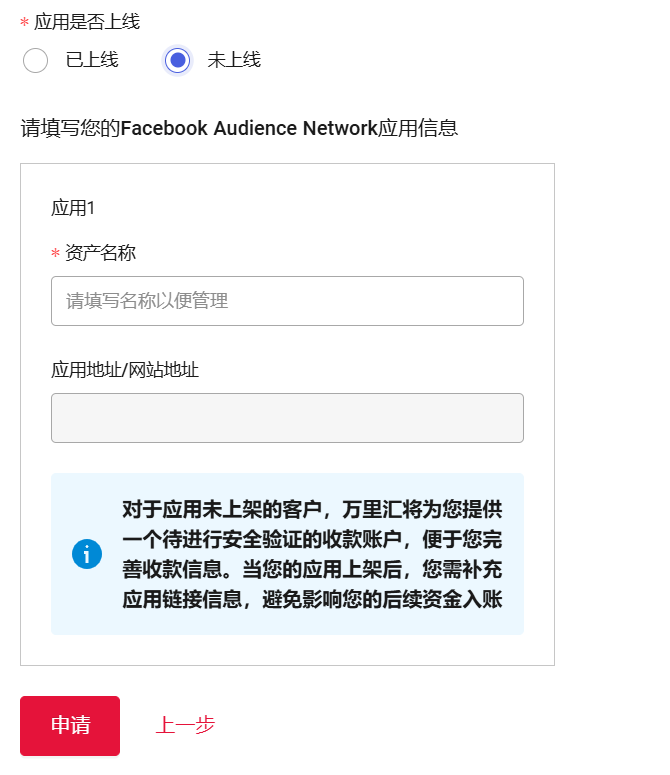
Task: Click the 未上线 option label text
Action: coord(234,61)
